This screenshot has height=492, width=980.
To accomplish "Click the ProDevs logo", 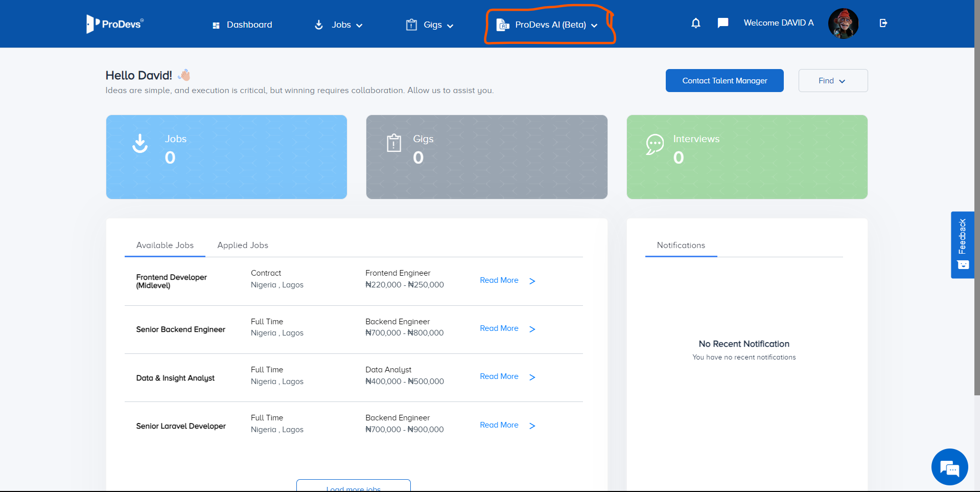I will (x=115, y=24).
